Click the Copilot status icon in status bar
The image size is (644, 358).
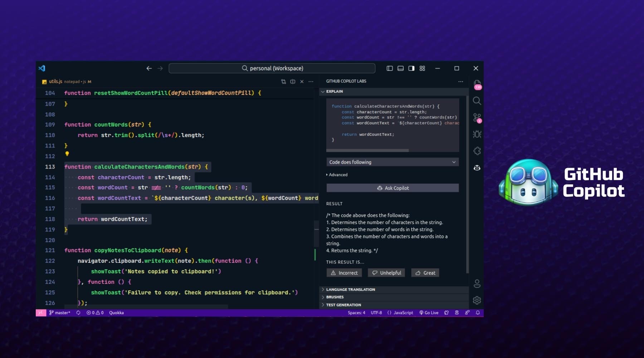[x=447, y=313]
